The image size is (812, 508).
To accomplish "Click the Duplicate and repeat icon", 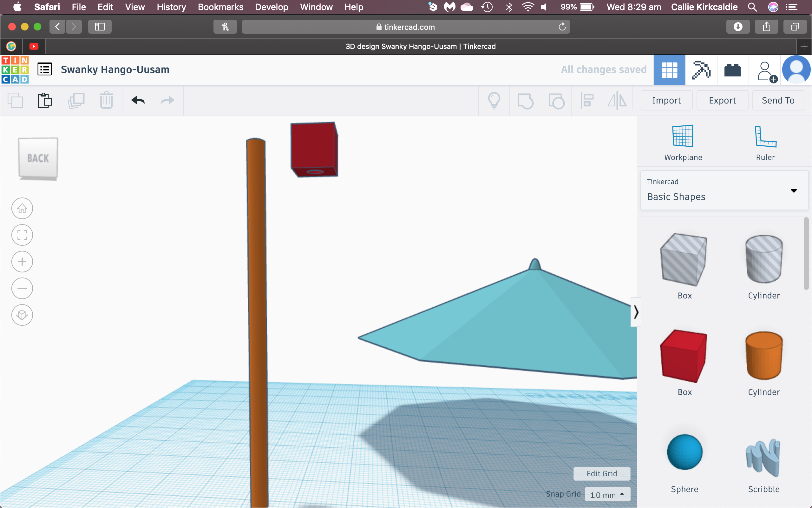I will click(76, 100).
